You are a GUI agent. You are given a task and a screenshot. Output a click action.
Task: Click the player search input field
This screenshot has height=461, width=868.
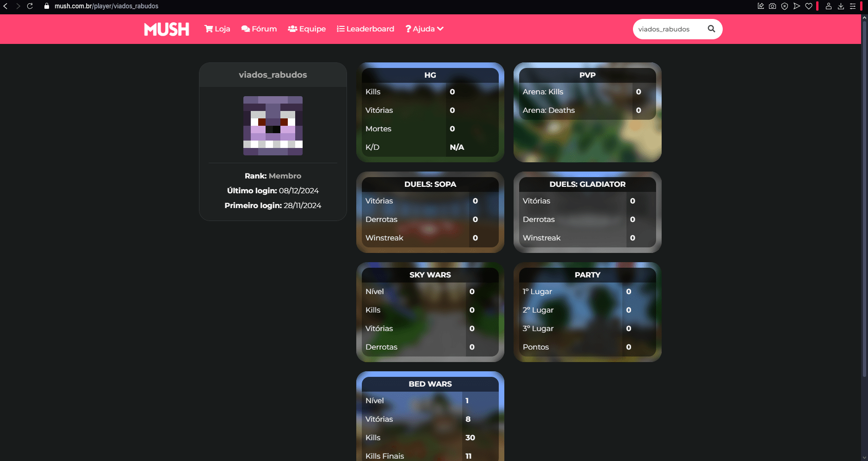[669, 29]
